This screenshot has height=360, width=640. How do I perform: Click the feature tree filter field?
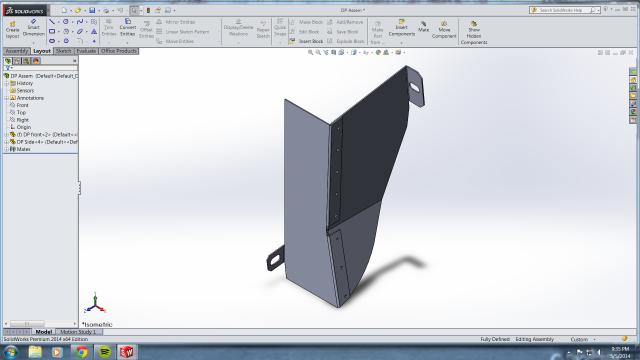(x=40, y=68)
